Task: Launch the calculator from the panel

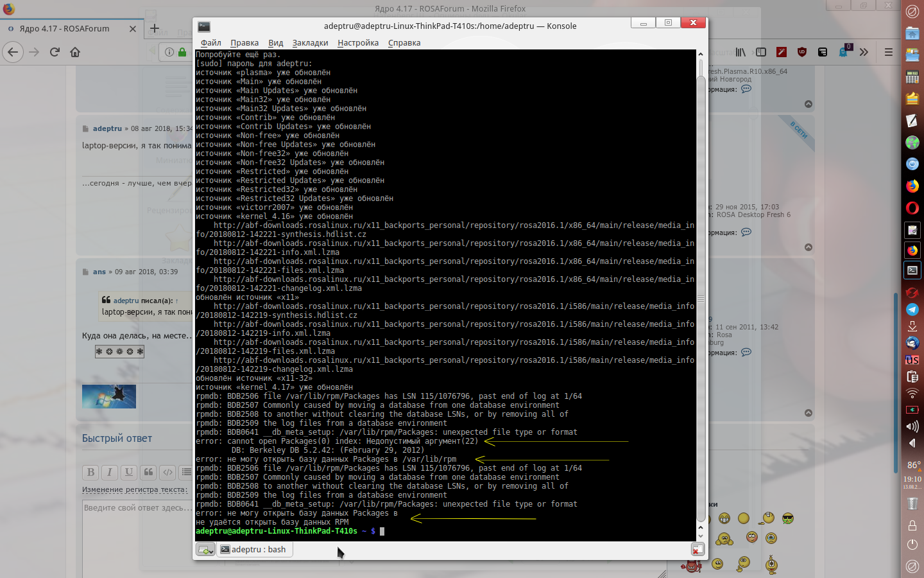Action: click(912, 77)
